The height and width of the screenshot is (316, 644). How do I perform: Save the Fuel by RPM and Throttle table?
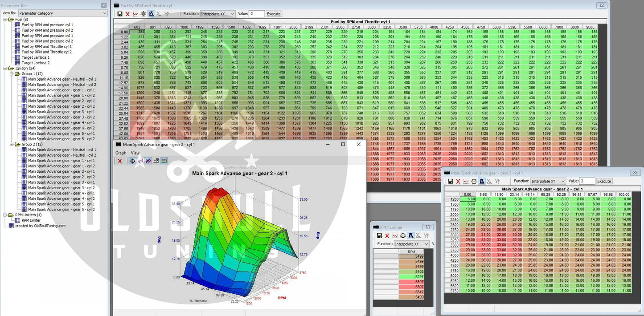(119, 14)
